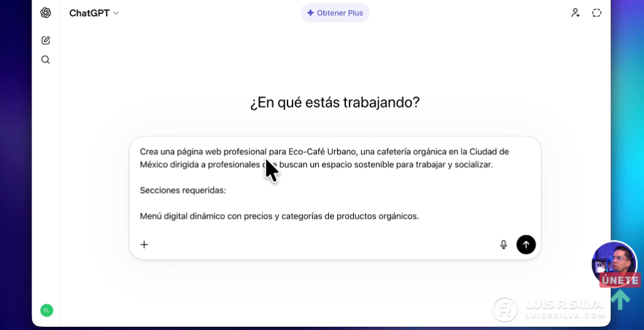Open the invite people icon
Image resolution: width=644 pixels, height=330 pixels.
coord(575,13)
